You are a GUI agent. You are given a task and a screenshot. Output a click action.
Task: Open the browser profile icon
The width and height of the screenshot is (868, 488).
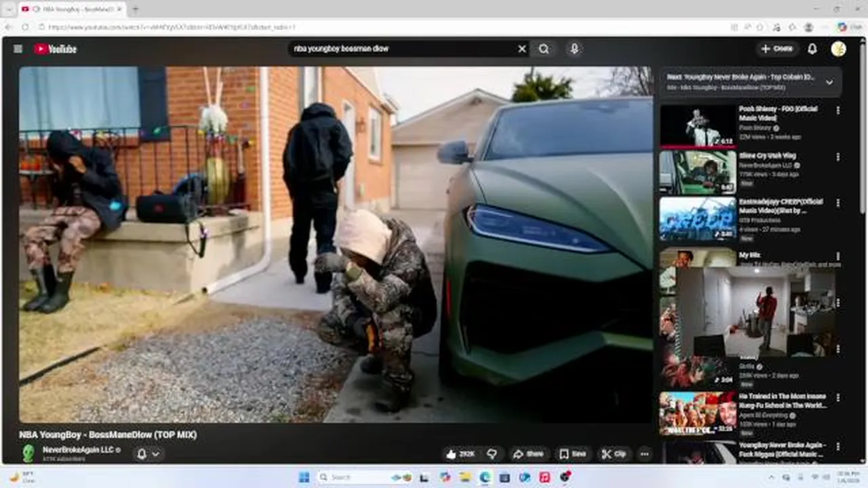point(808,27)
